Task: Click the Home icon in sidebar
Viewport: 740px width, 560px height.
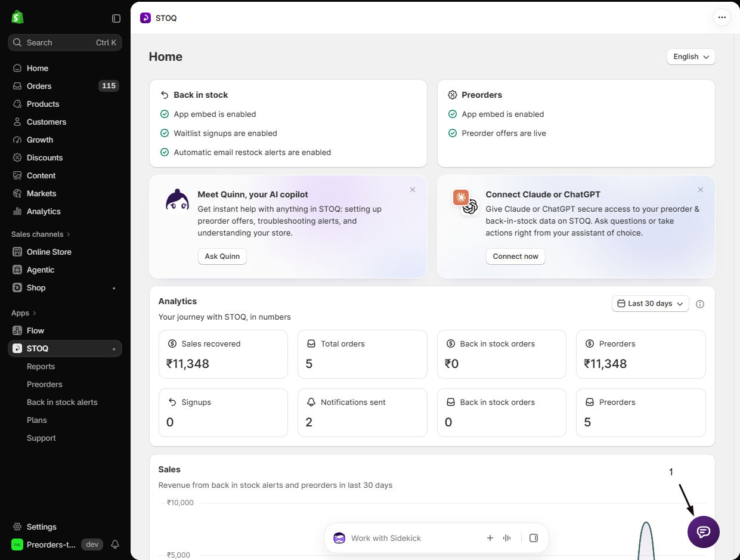Action: pyautogui.click(x=17, y=68)
